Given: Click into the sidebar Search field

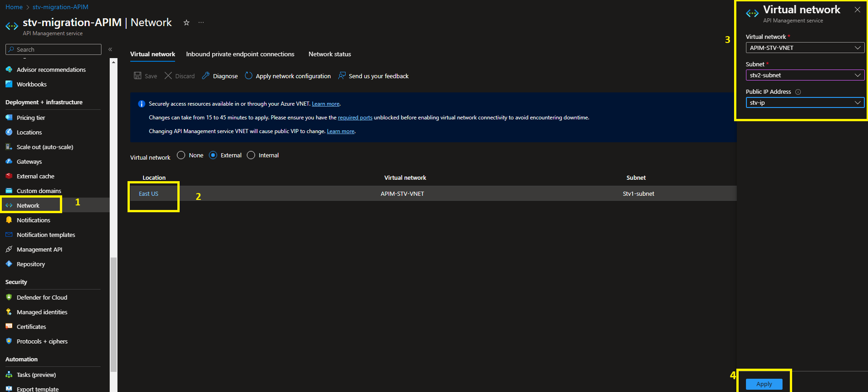Looking at the screenshot, I should pyautogui.click(x=53, y=49).
